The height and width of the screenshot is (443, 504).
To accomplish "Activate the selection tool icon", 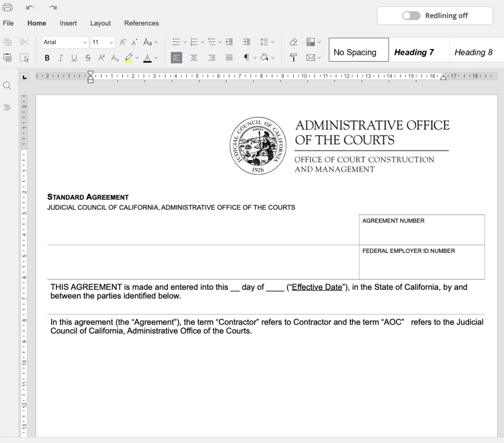I will click(x=25, y=58).
